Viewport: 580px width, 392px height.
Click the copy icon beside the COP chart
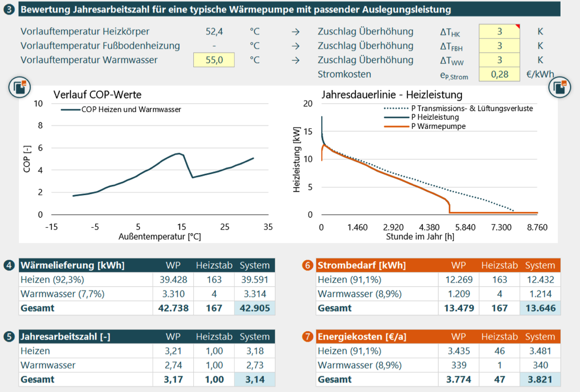click(20, 87)
